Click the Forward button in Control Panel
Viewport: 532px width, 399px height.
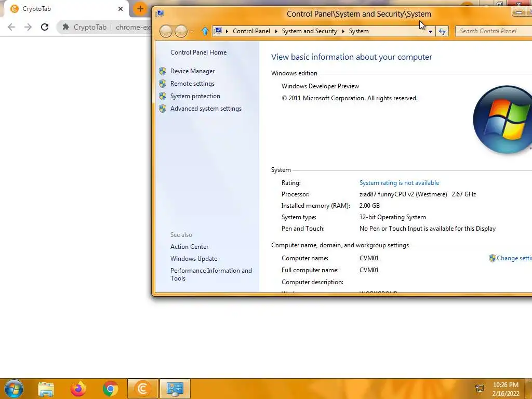coord(181,31)
